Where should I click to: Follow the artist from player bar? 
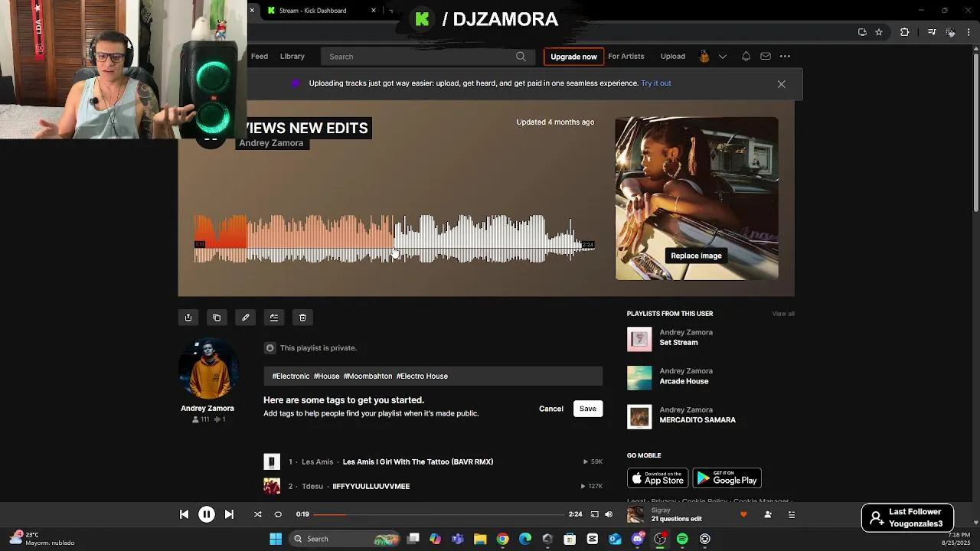(x=768, y=514)
